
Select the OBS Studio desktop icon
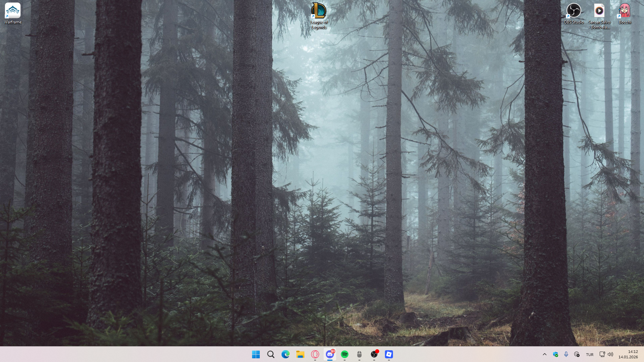click(x=574, y=14)
